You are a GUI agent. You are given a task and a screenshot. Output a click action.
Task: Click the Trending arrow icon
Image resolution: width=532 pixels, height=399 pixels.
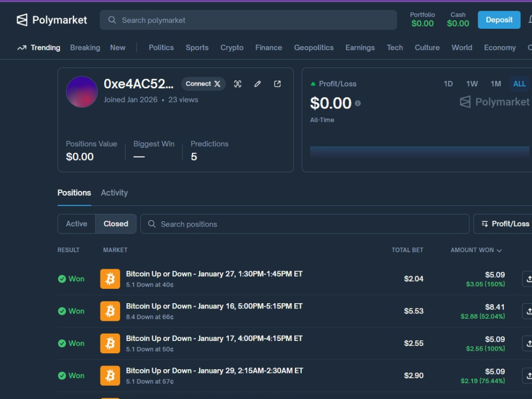coord(22,48)
